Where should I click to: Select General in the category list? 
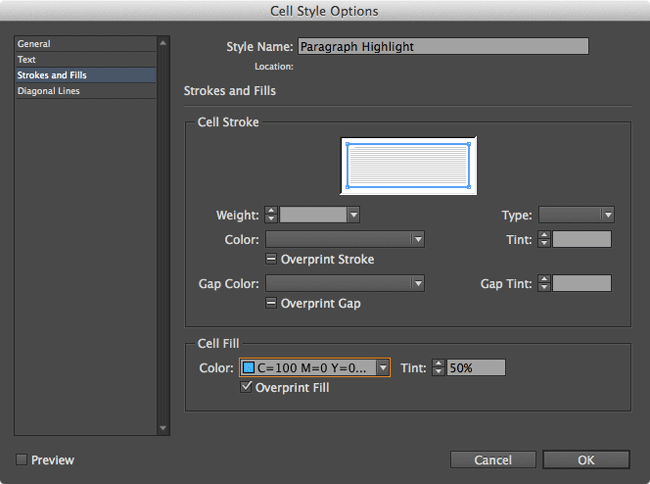[x=85, y=44]
